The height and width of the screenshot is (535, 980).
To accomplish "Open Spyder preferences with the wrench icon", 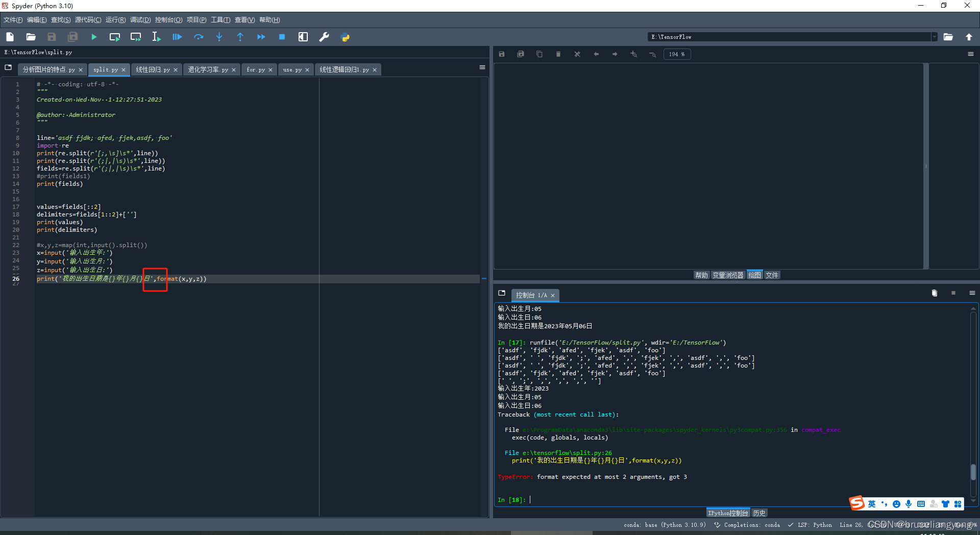I will (x=324, y=37).
